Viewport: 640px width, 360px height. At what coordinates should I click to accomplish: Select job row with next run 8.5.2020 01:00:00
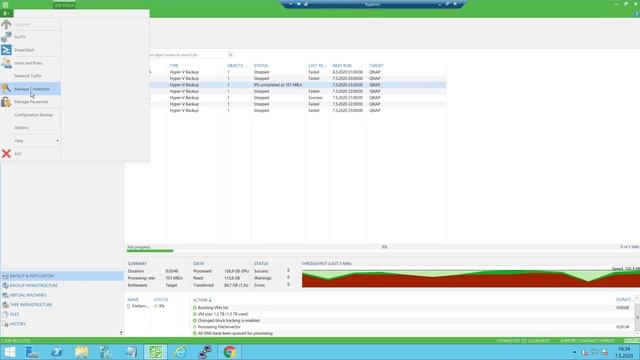tap(297, 72)
